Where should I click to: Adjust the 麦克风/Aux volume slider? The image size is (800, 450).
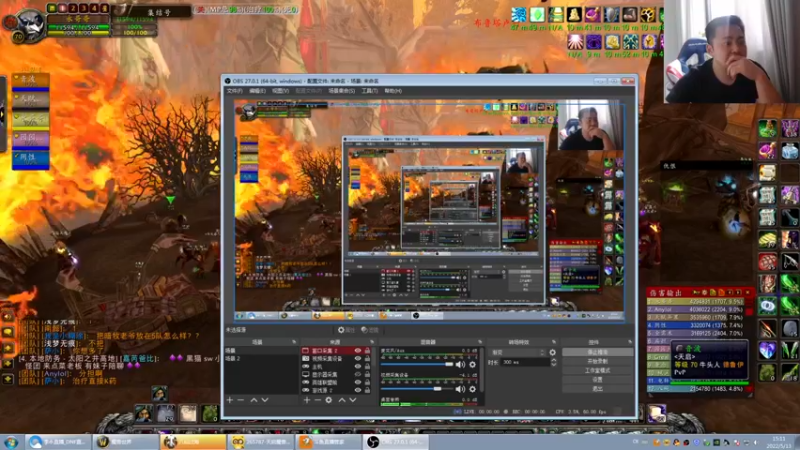[x=416, y=364]
